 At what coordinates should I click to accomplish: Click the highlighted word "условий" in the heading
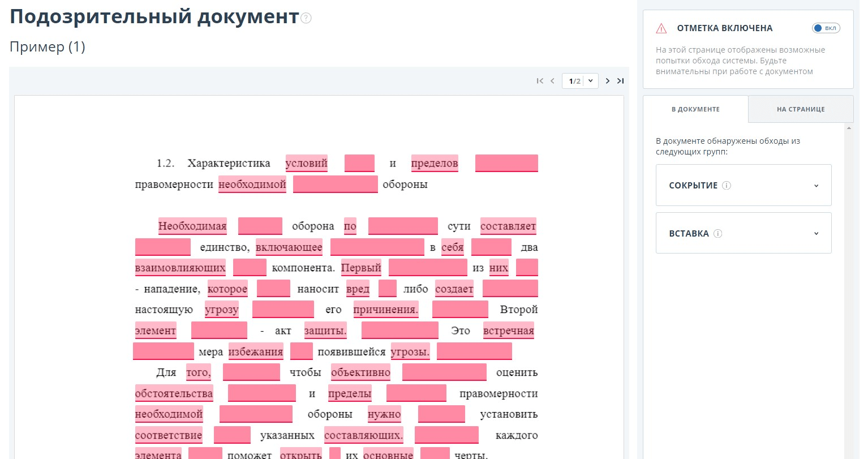pyautogui.click(x=306, y=164)
